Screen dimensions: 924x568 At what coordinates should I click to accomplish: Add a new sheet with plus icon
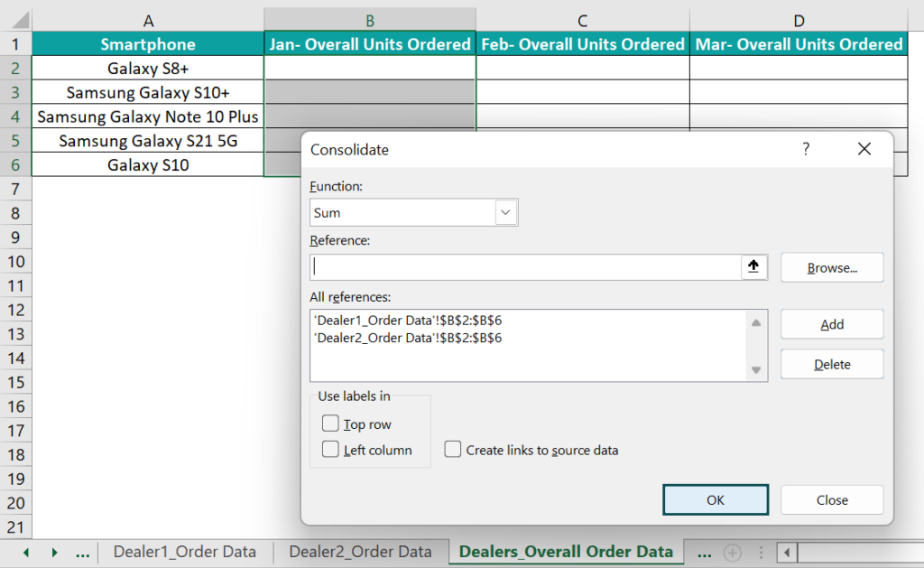point(732,553)
